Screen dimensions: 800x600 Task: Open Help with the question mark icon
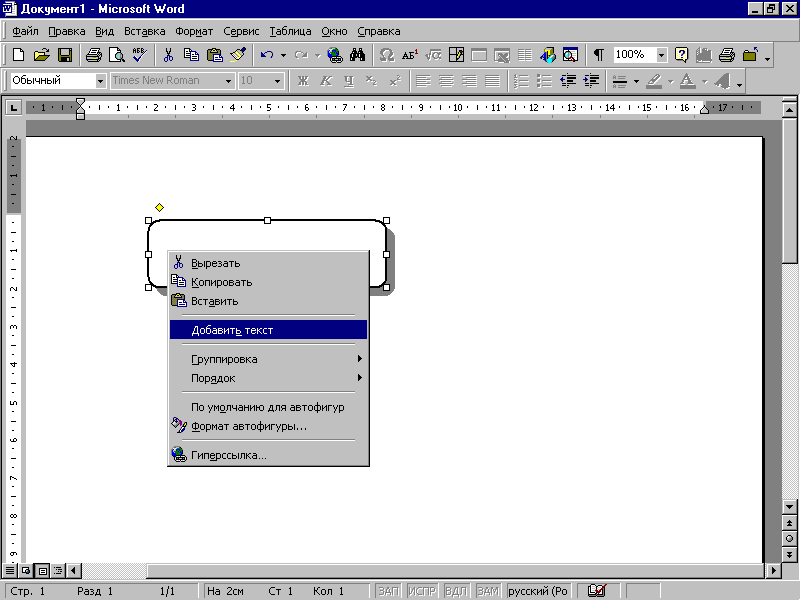pyautogui.click(x=681, y=55)
